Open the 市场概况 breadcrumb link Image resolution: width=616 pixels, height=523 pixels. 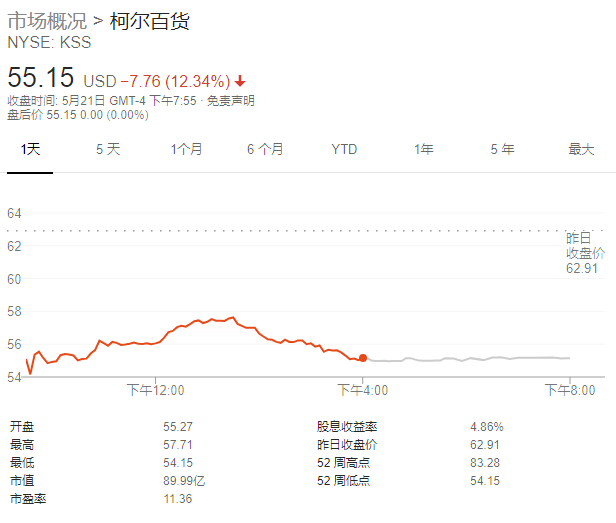(47, 21)
